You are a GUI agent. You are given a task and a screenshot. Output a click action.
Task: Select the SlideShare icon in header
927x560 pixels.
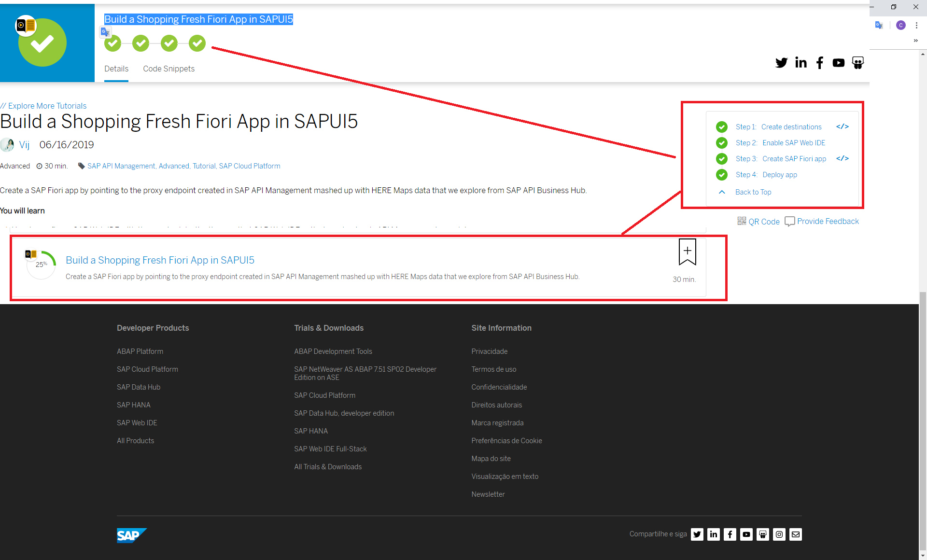click(x=857, y=62)
